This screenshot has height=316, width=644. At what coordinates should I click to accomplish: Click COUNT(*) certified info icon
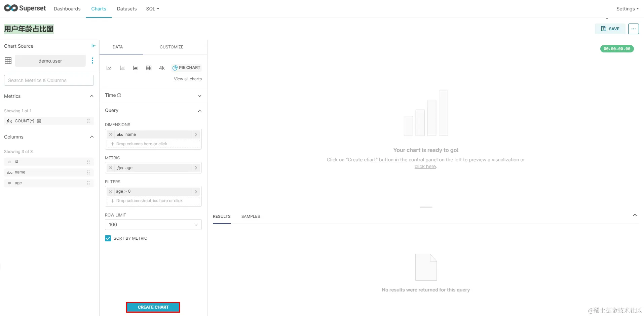tap(39, 121)
